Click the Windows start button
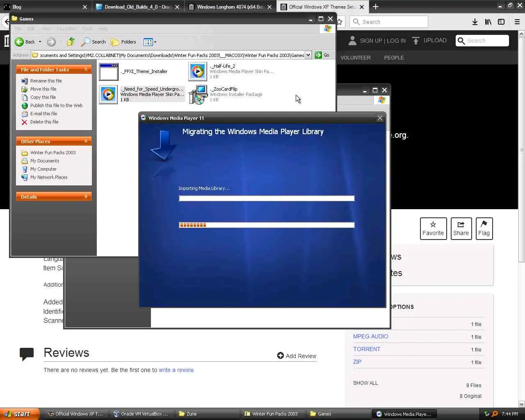The height and width of the screenshot is (420, 525). pos(20,414)
